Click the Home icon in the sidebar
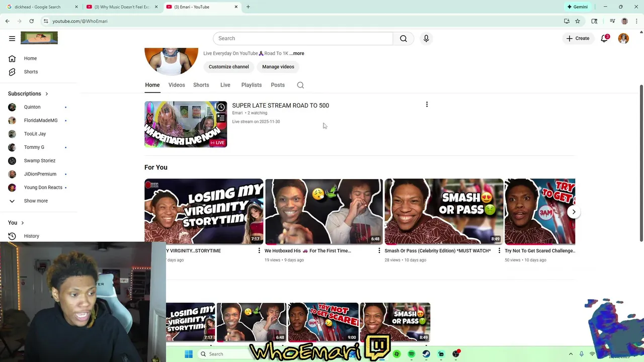The image size is (644, 362). tap(12, 58)
